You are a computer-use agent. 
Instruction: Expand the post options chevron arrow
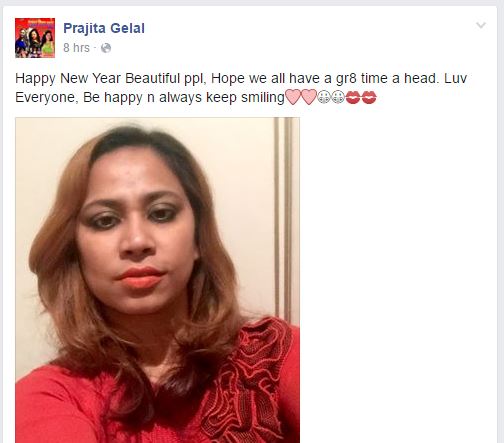[481, 25]
